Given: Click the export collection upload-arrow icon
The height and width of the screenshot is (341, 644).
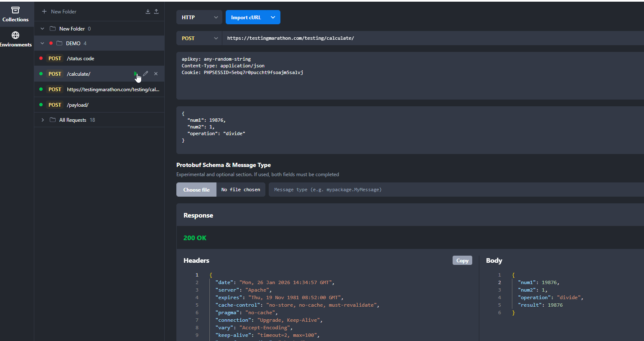Looking at the screenshot, I should tap(157, 11).
